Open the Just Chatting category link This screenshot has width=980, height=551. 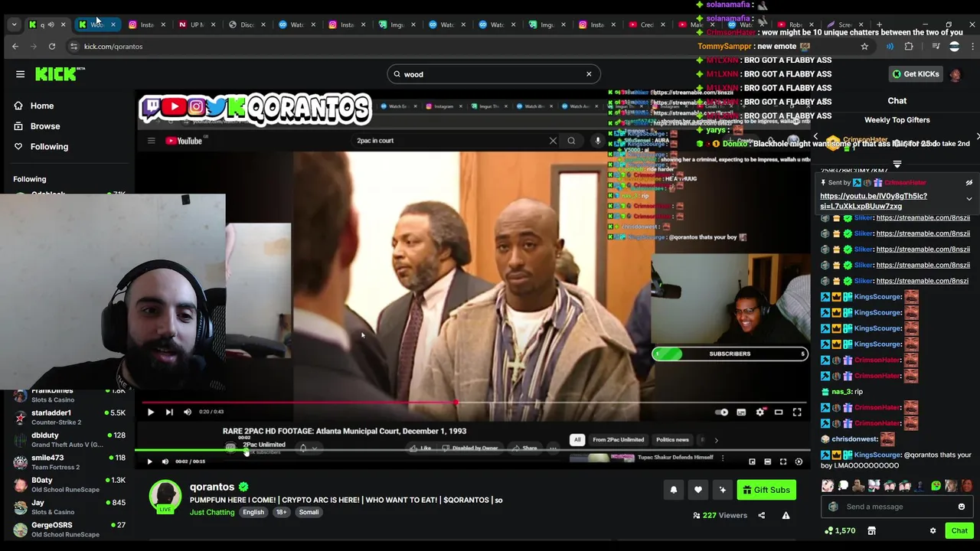point(212,512)
